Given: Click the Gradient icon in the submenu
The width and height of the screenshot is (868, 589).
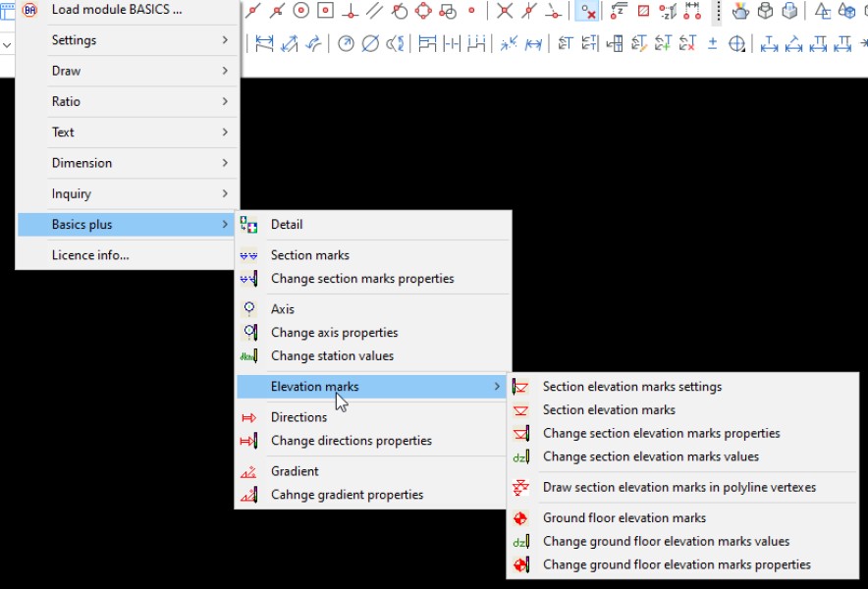Looking at the screenshot, I should [x=249, y=471].
